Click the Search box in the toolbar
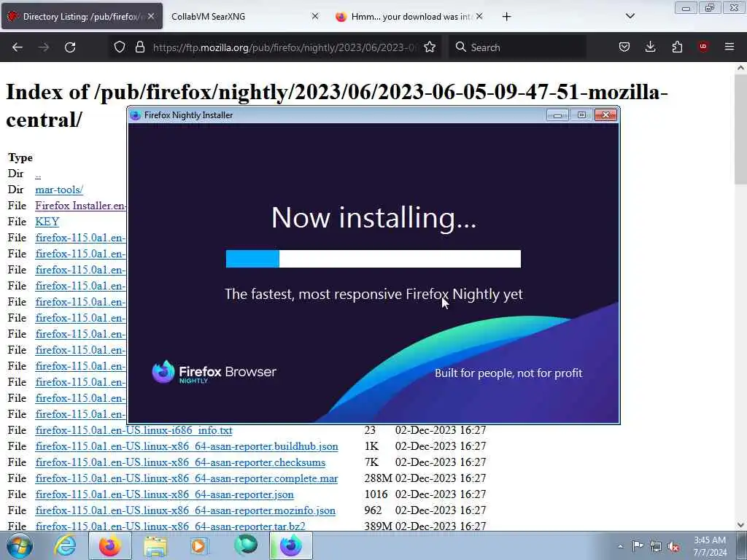The height and width of the screenshot is (560, 747). (x=518, y=47)
